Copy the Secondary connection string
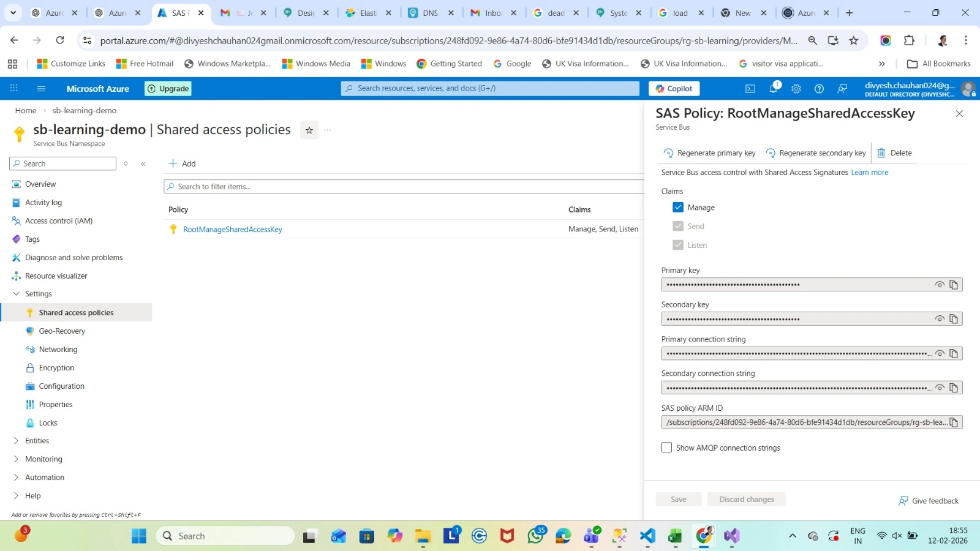 [954, 388]
